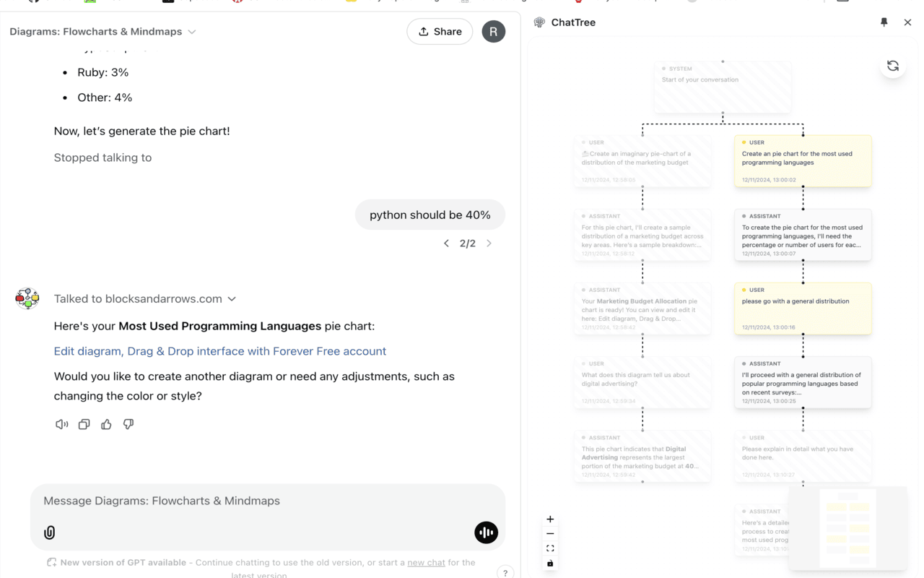Expand the 'Talked to blocksandarrows.com' details
Screen dimensions: 924x578
coord(232,298)
